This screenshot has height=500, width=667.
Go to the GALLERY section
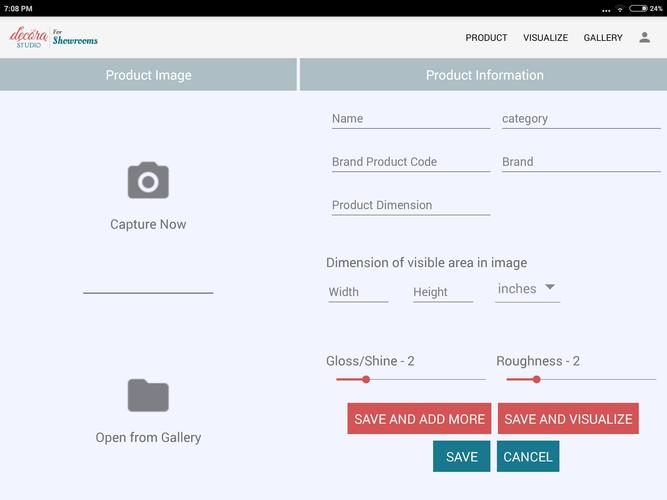tap(603, 38)
